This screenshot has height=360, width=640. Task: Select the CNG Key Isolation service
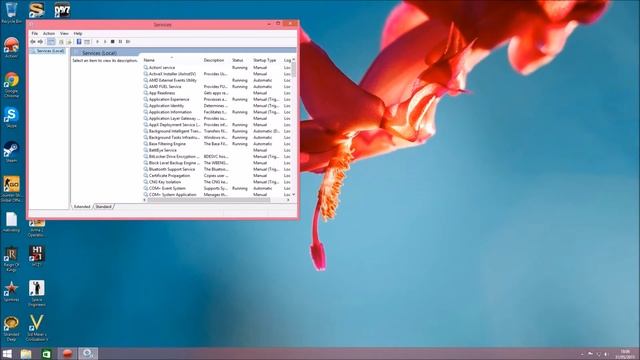[217, 182]
